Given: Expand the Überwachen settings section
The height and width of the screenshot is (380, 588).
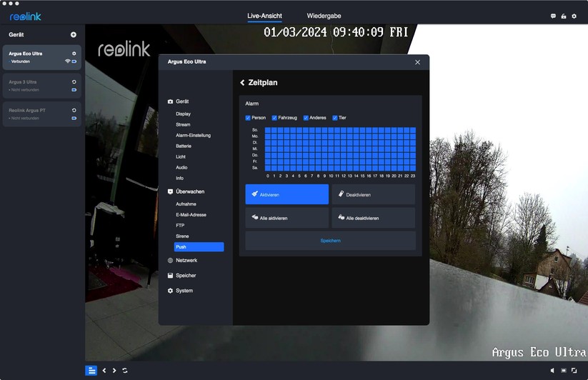Looking at the screenshot, I should (x=190, y=191).
